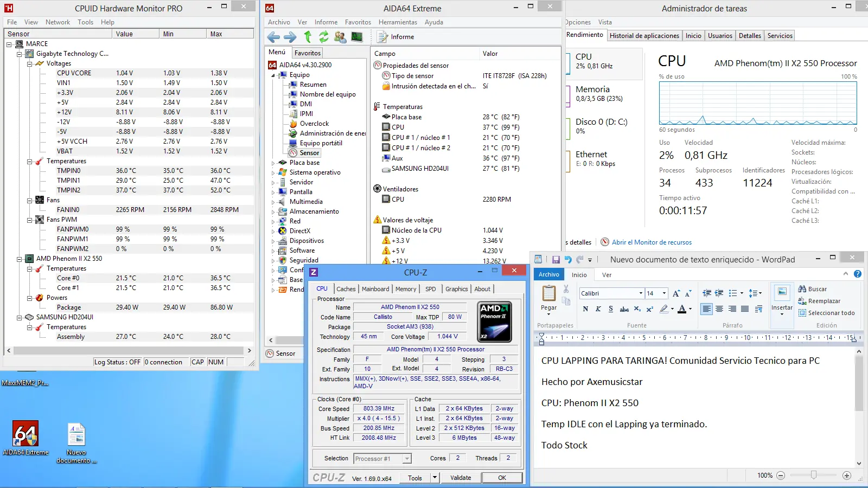868x488 pixels.
Task: Open the Herramientas menu in AIDA64
Action: tap(398, 22)
